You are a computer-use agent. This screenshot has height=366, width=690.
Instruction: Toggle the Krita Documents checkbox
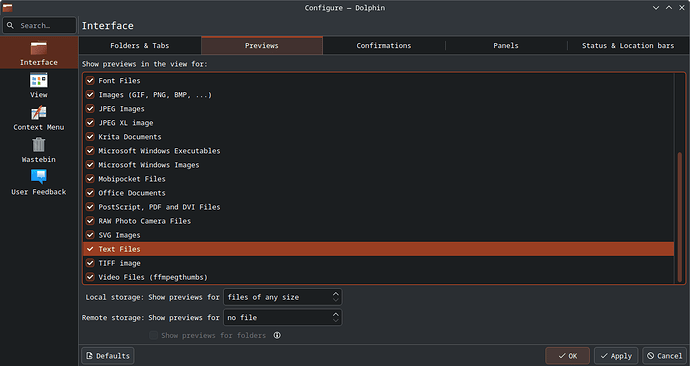point(90,137)
